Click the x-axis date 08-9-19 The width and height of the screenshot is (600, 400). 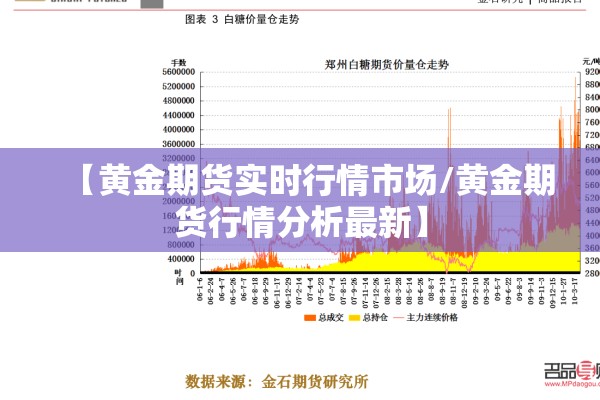[x=442, y=291]
